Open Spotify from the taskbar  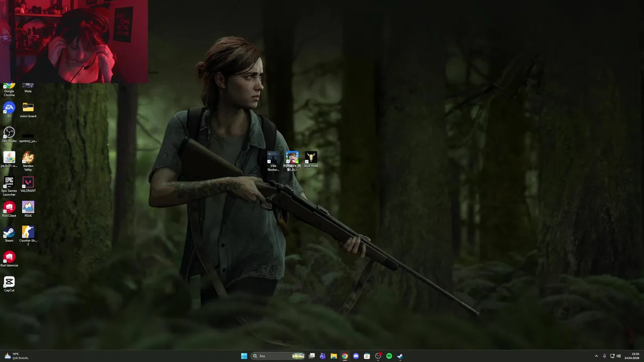389,356
